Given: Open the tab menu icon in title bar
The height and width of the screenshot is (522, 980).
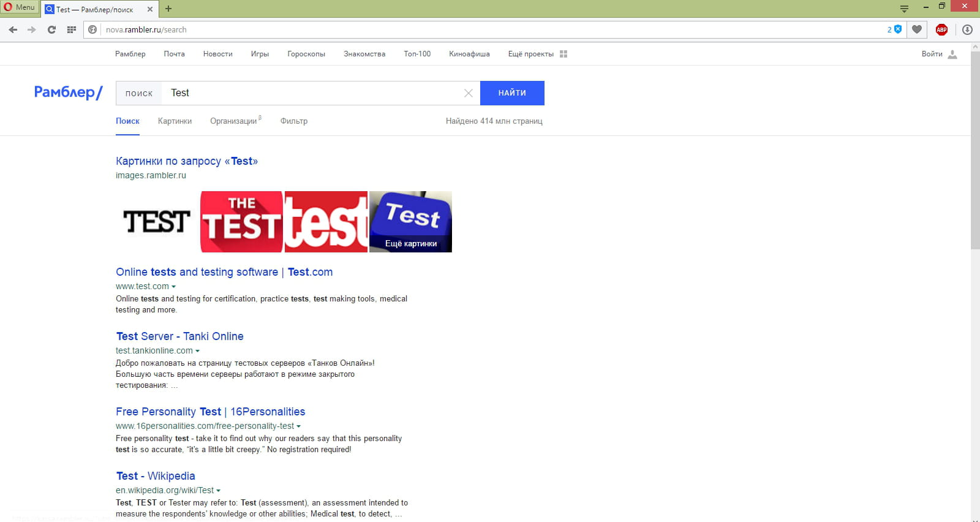Looking at the screenshot, I should [x=904, y=8].
